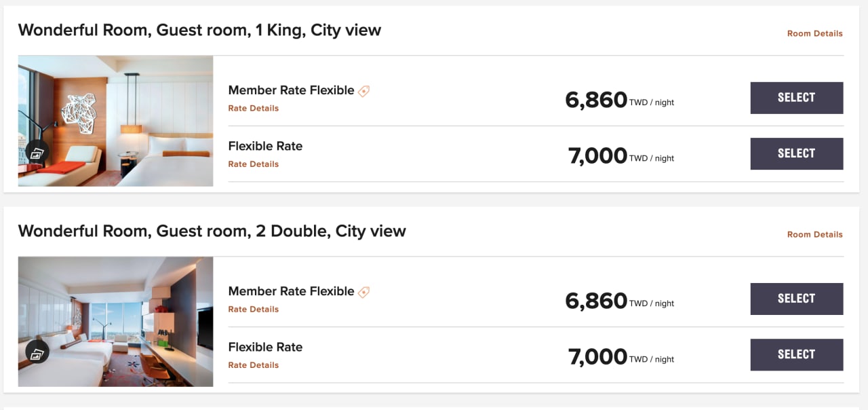Select Flexible Rate for 2 Double room
The width and height of the screenshot is (868, 410).
[x=797, y=354]
